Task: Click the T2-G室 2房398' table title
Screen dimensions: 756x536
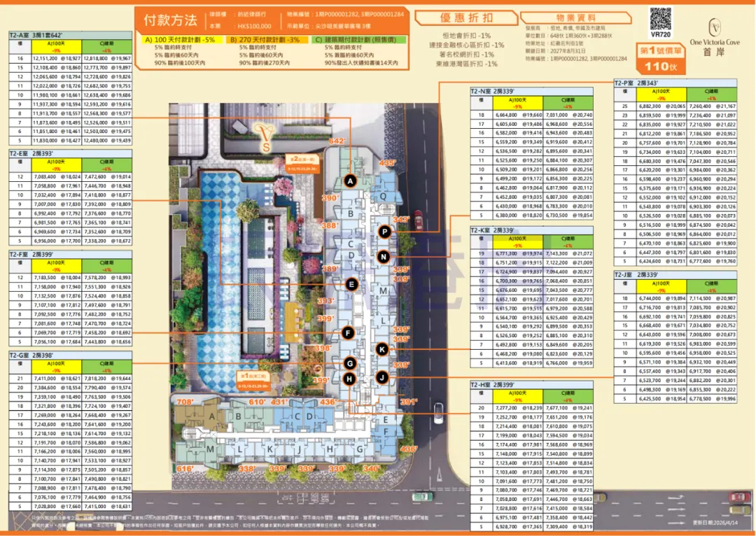Action: (71, 355)
